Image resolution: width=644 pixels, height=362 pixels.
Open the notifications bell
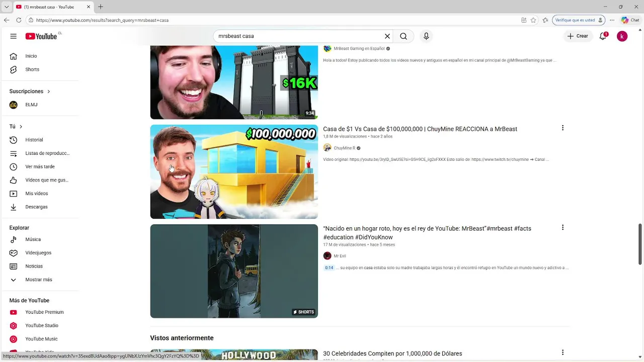coord(603,36)
